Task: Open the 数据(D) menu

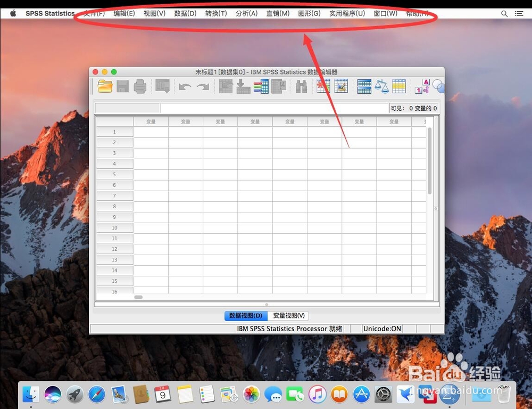Action: tap(185, 14)
